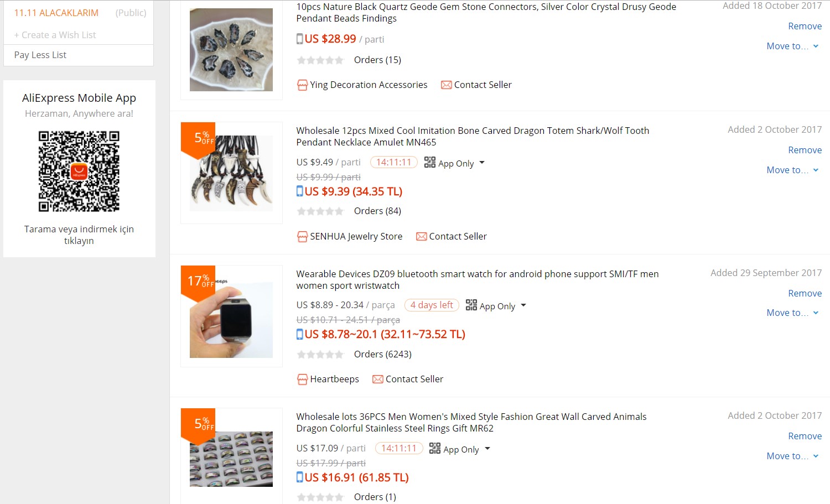This screenshot has height=504, width=830.
Task: Click the QR code icon next to smart watch App Only
Action: 471,305
